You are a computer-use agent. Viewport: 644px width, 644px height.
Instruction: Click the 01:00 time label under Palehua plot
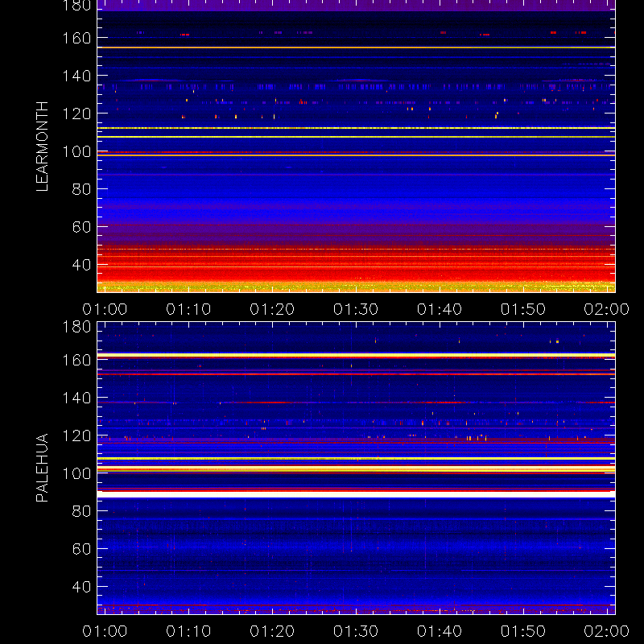coord(105,631)
